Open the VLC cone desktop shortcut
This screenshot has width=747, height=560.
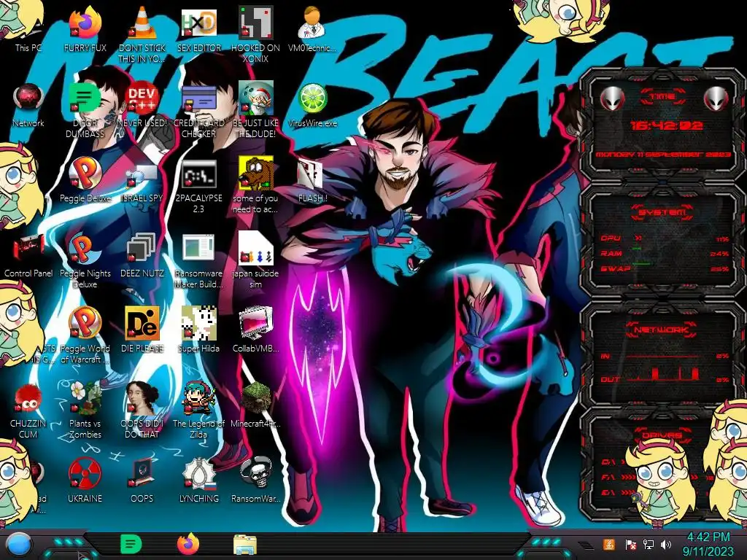(142, 34)
